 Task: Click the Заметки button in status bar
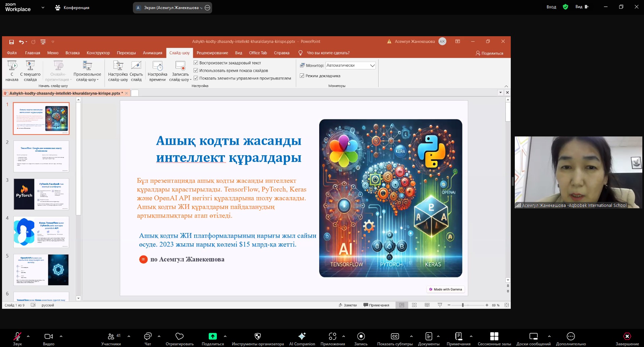pyautogui.click(x=348, y=305)
